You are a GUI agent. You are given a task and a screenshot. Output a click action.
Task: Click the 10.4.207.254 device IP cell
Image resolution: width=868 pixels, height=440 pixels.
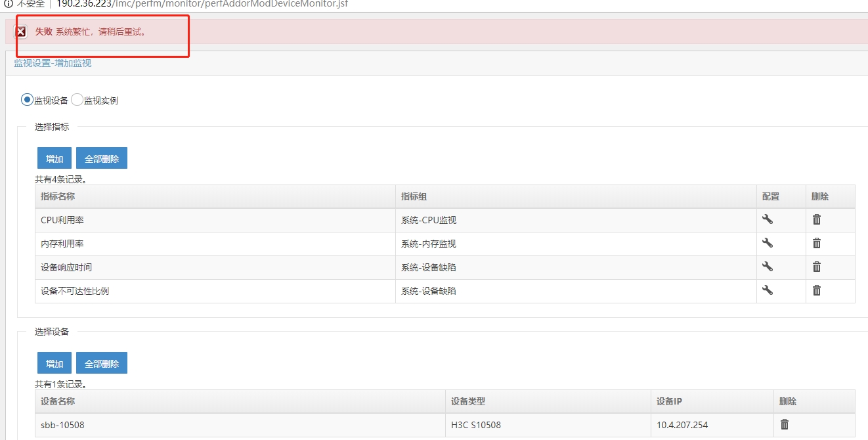tap(712, 425)
